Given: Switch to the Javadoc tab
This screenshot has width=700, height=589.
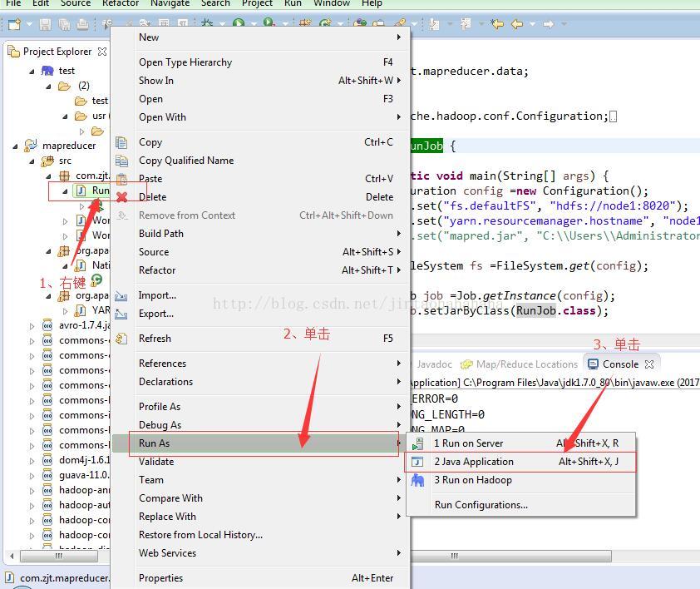Looking at the screenshot, I should pos(432,364).
